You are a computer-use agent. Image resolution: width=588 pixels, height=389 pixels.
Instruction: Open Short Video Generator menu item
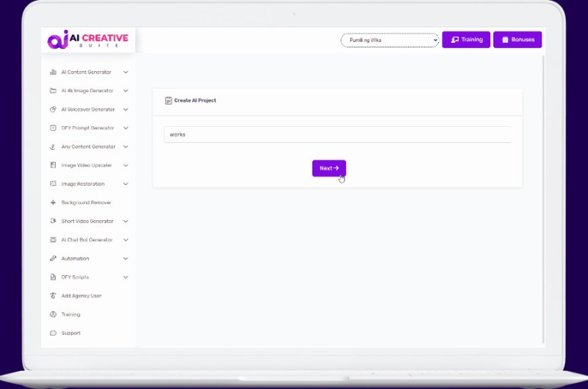(87, 221)
